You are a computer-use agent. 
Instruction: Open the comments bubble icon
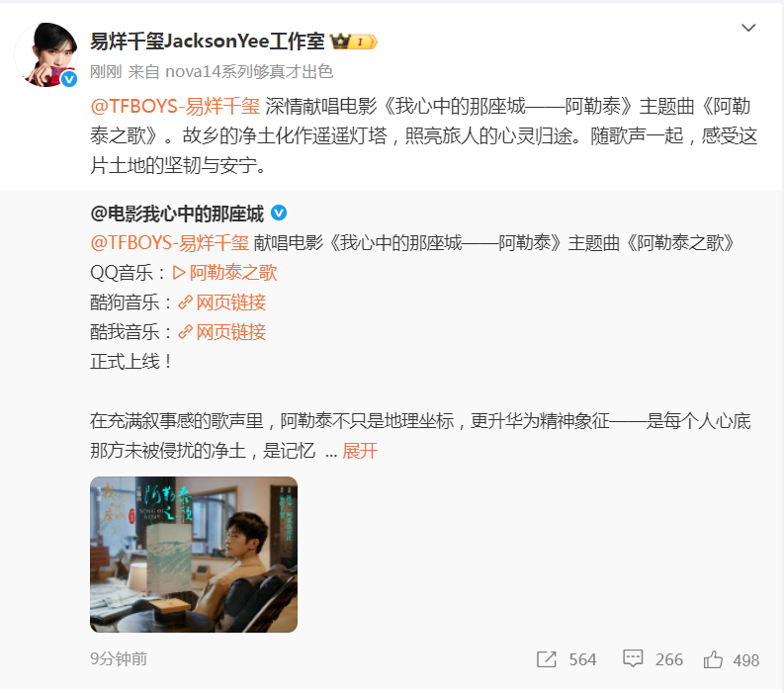tap(633, 658)
